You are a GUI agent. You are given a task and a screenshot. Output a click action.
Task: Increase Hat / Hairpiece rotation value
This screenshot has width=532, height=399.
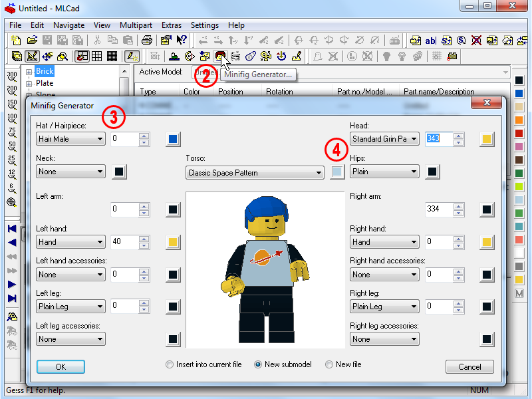[144, 136]
